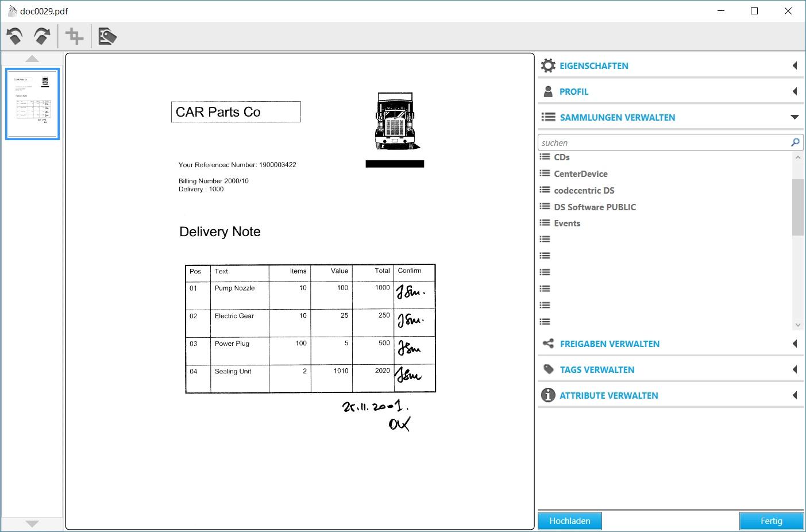
Task: Click the Eigenschaften gear icon
Action: pyautogui.click(x=549, y=65)
